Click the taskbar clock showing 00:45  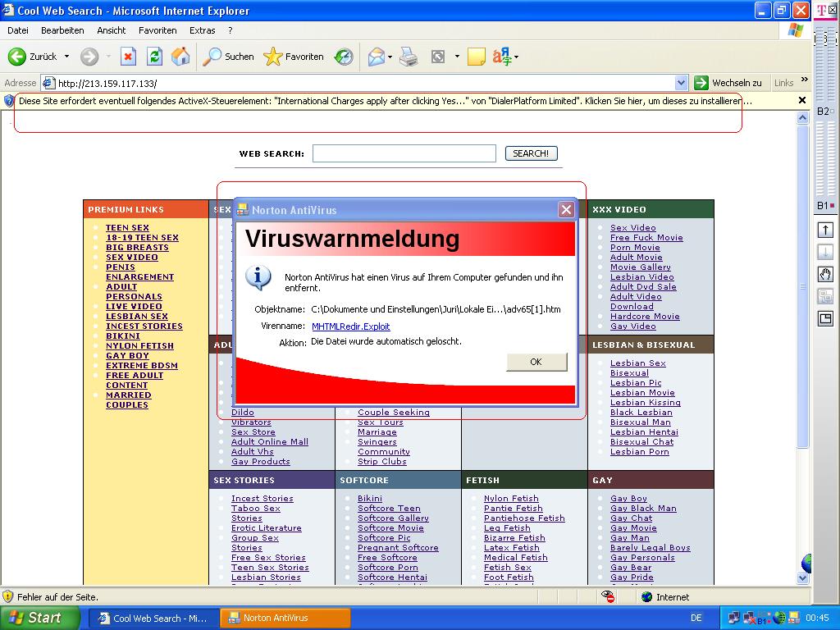pos(818,619)
